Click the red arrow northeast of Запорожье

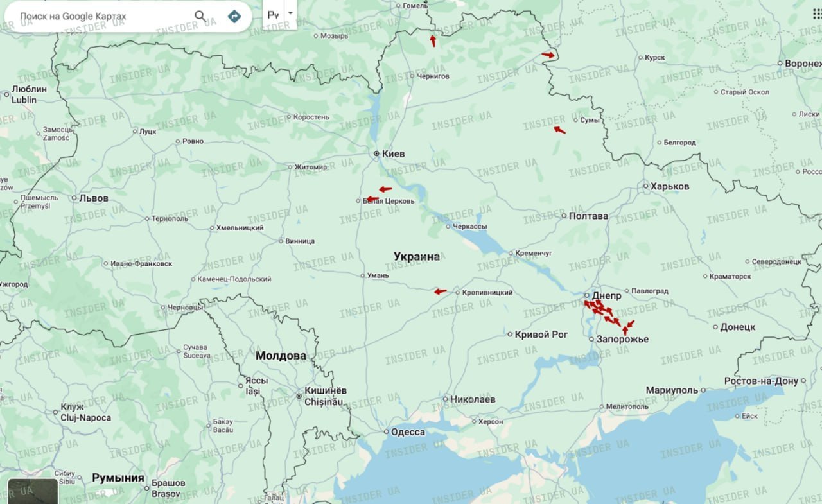[629, 324]
